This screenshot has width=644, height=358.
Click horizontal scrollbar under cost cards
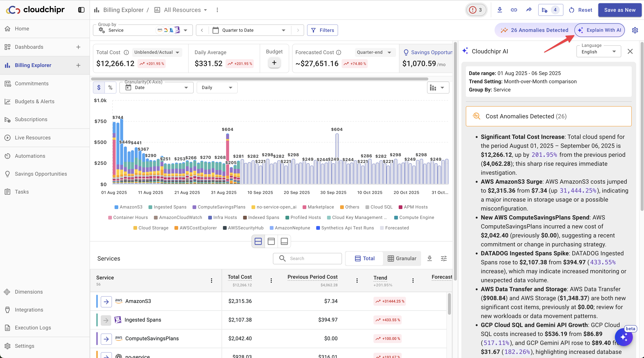click(260, 79)
